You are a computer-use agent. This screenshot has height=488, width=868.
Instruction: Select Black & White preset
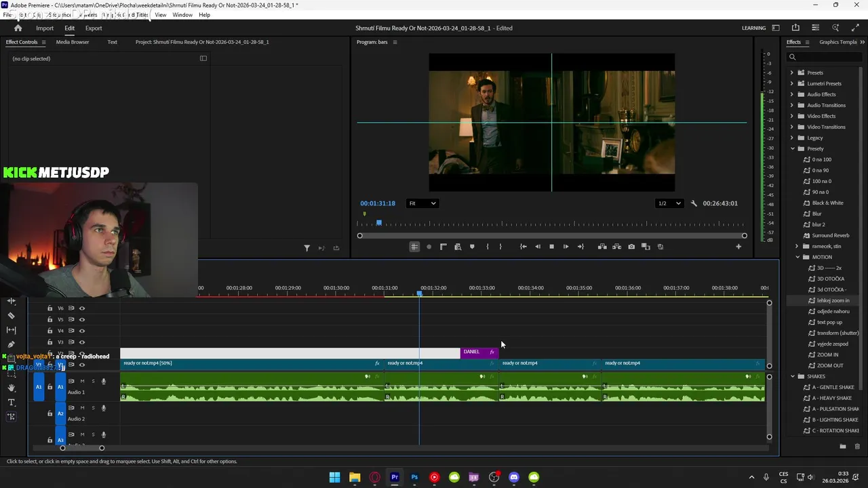pos(827,203)
